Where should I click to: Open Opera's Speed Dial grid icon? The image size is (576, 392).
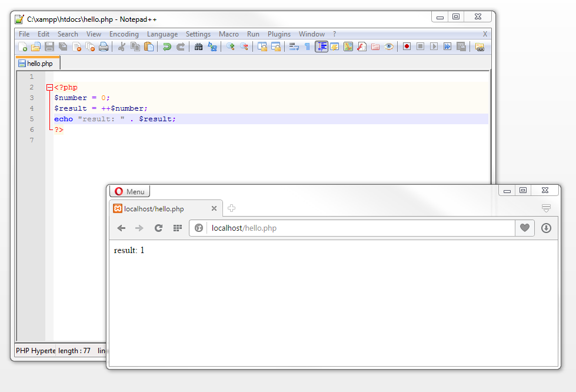[x=177, y=228]
